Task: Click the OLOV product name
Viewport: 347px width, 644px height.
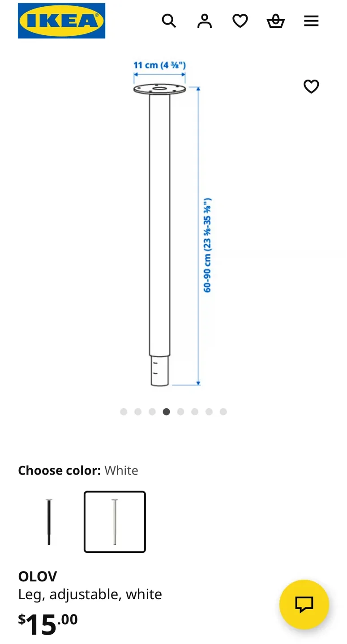Action: (x=37, y=576)
